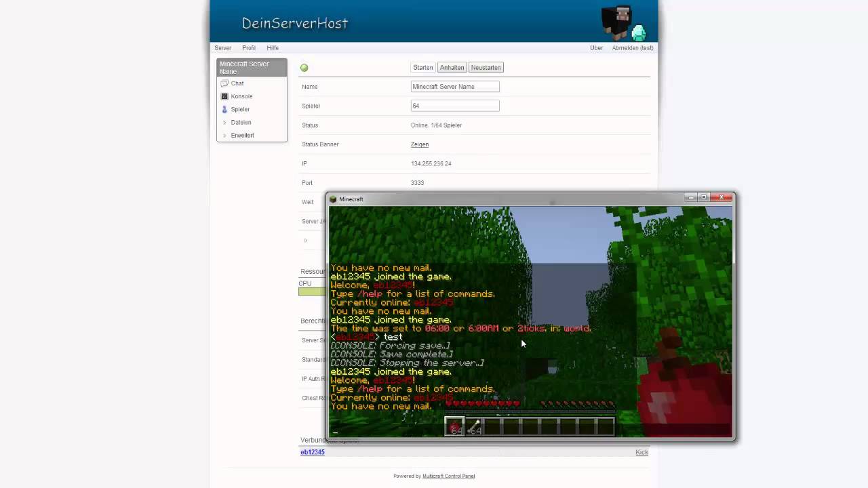Click the Minecraft window title text

coord(351,199)
